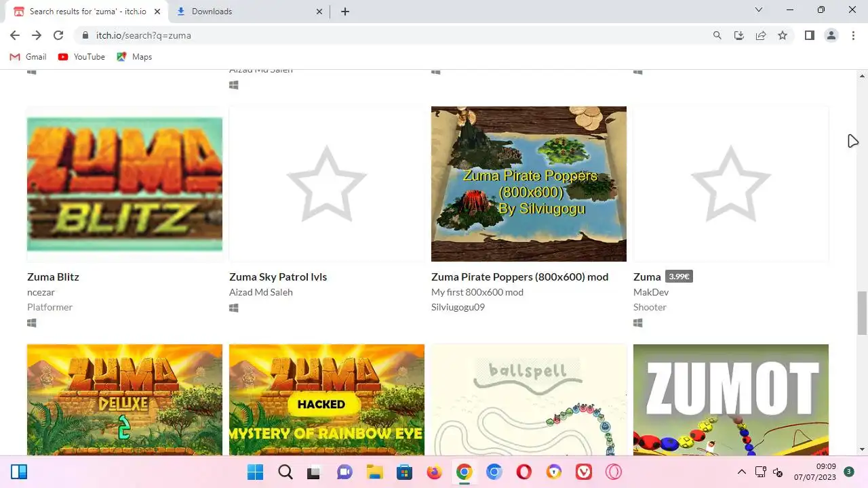Visit Aizad Md Saleh under Zuma Sky Patrol

click(x=261, y=292)
